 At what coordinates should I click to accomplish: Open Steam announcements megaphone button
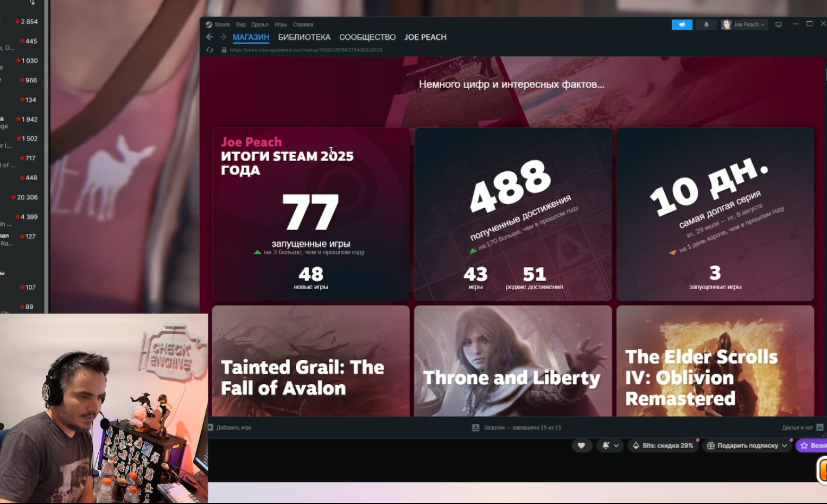(x=682, y=24)
